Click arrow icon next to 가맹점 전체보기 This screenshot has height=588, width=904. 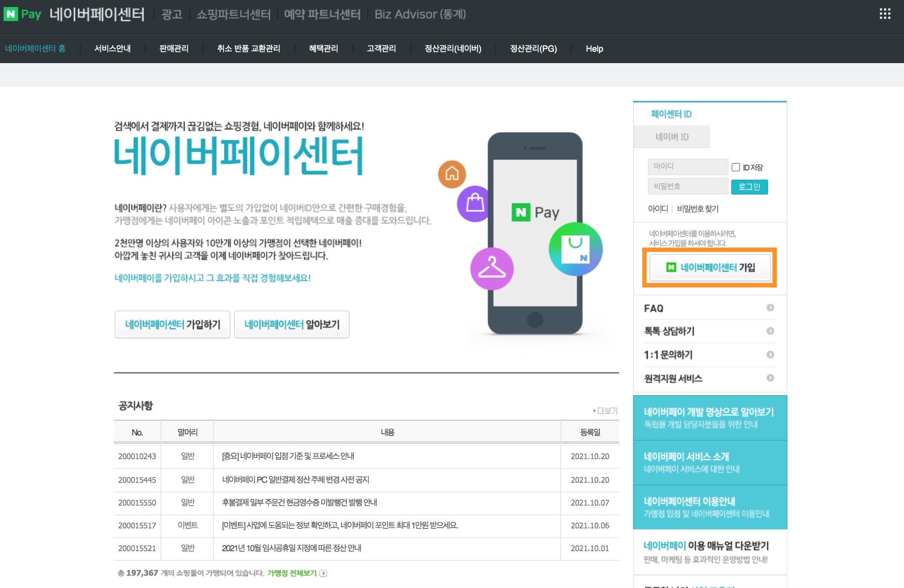pos(323,573)
